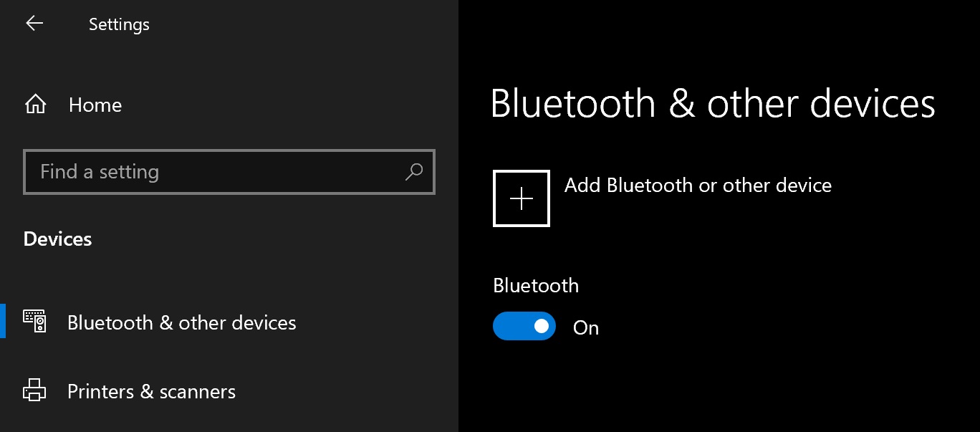980x432 pixels.
Task: Select the Bluetooth & other devices icon
Action: pos(35,321)
